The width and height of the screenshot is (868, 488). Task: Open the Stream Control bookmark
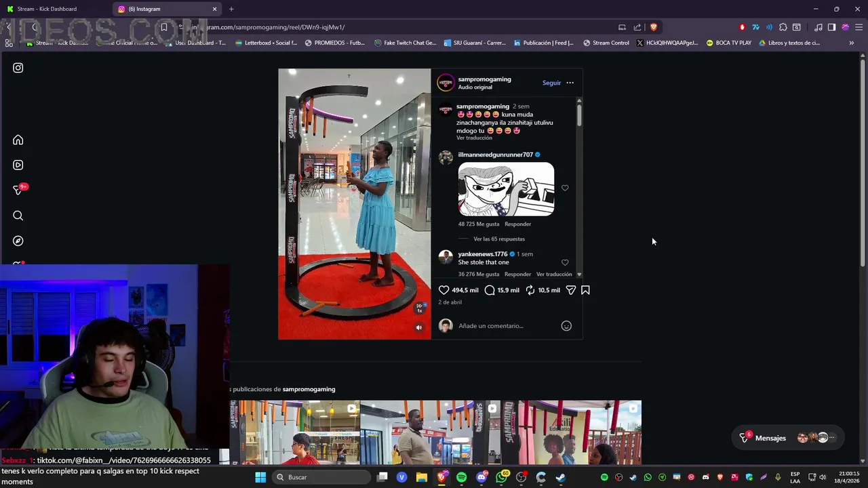pos(606,43)
